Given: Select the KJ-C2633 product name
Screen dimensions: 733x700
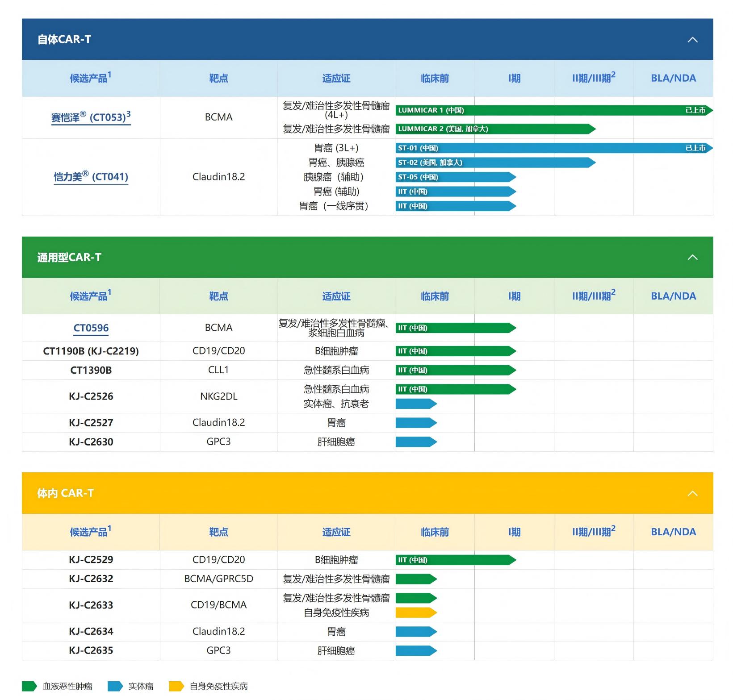Looking at the screenshot, I should coord(91,605).
